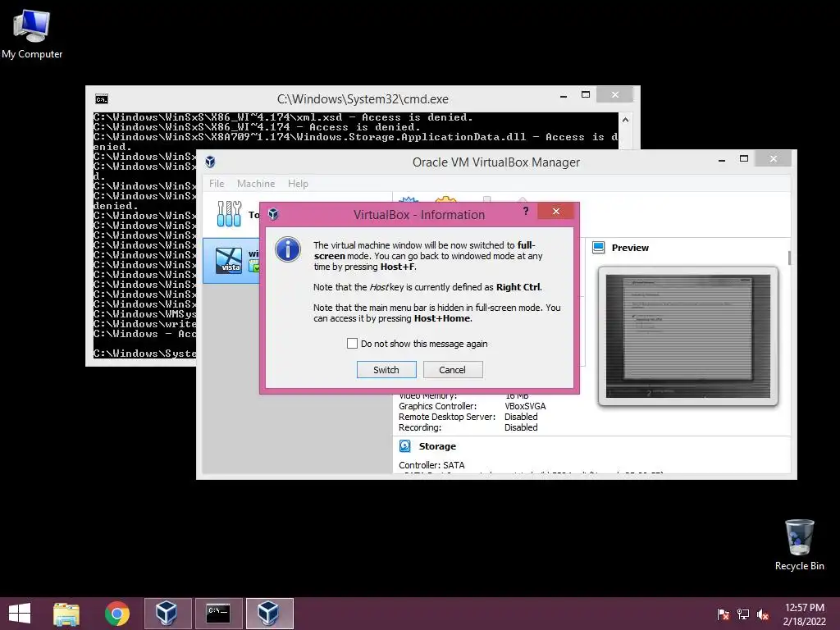Screen dimensions: 840x630
Task: Switch to the first VirtualBox taskbar button
Action: pyautogui.click(x=167, y=614)
